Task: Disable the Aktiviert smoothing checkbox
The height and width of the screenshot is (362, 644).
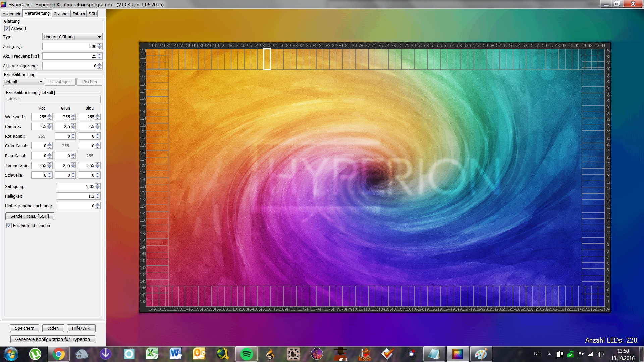Action: (7, 29)
